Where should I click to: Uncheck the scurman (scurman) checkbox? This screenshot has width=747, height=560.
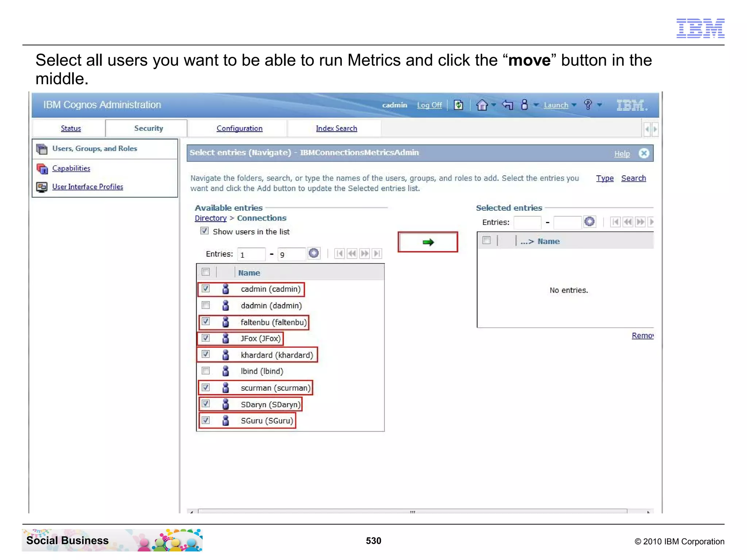pyautogui.click(x=206, y=387)
